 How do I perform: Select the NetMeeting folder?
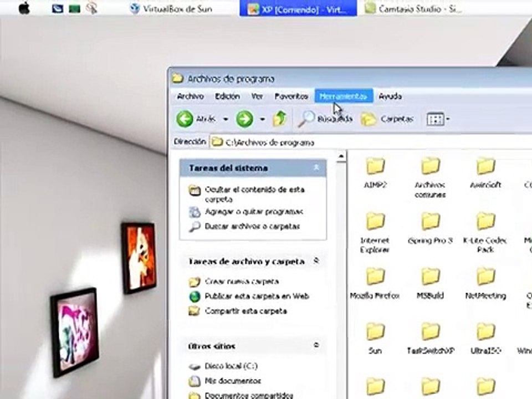[x=485, y=283]
